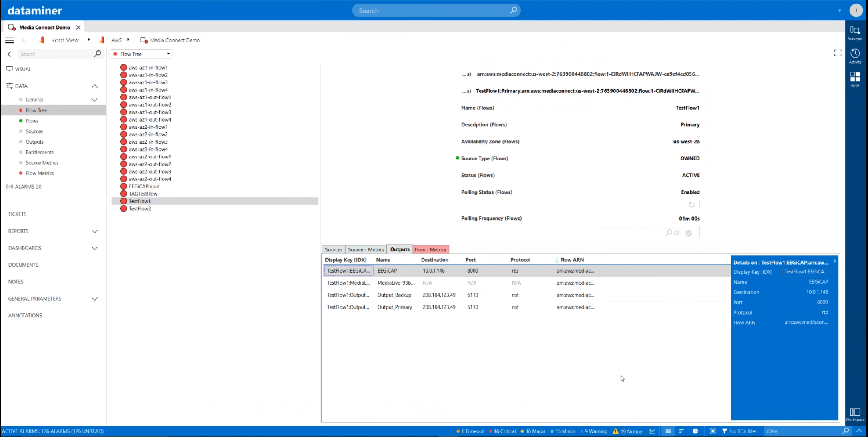
Task: Click the refresh icon below Polling Status
Action: pos(691,205)
